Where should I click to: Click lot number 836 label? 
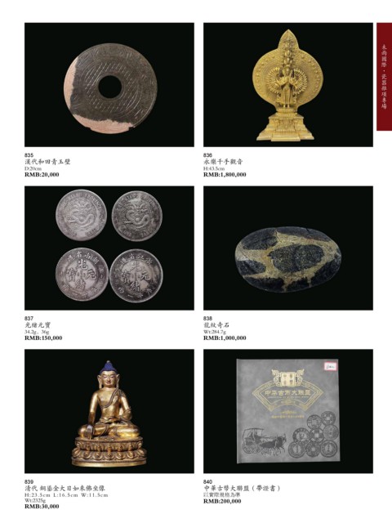tap(208, 155)
